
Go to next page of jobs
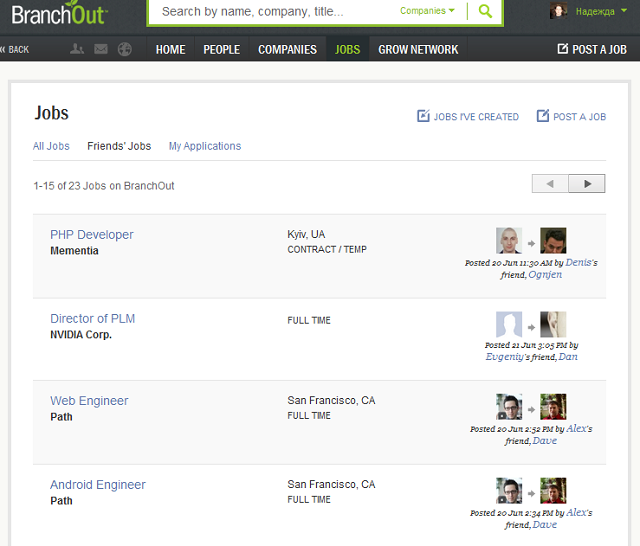tap(587, 184)
